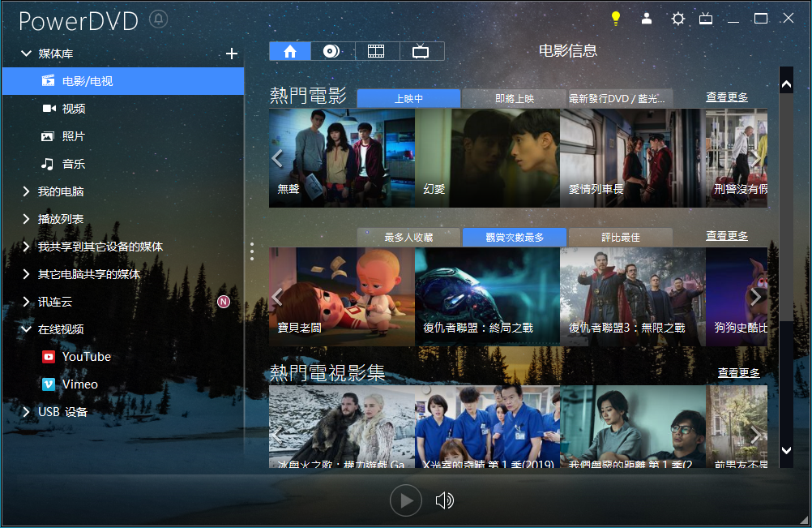Image resolution: width=812 pixels, height=528 pixels.
Task: Select the 評比最佳 tab
Action: point(621,238)
